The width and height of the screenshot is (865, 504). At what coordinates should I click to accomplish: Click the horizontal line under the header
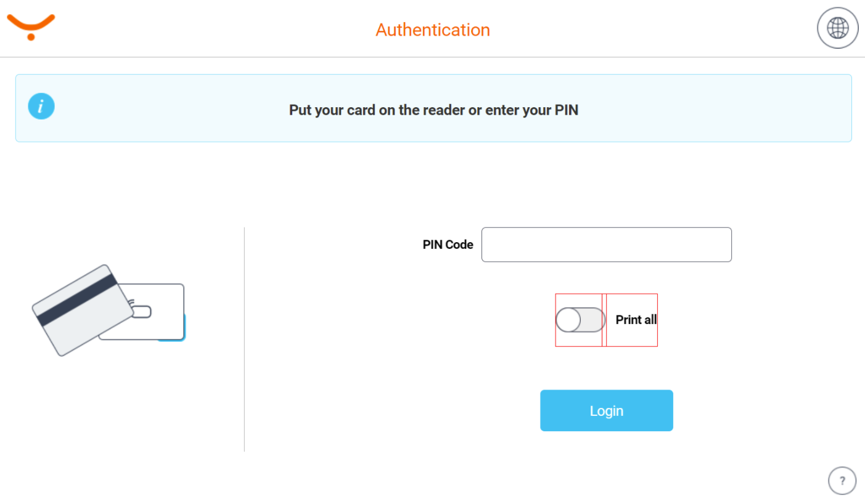(432, 57)
